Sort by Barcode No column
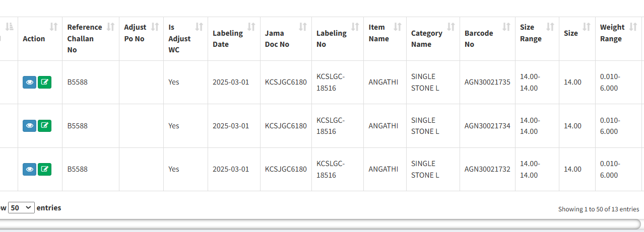Viewport: 644px width, 232px height. (487, 39)
